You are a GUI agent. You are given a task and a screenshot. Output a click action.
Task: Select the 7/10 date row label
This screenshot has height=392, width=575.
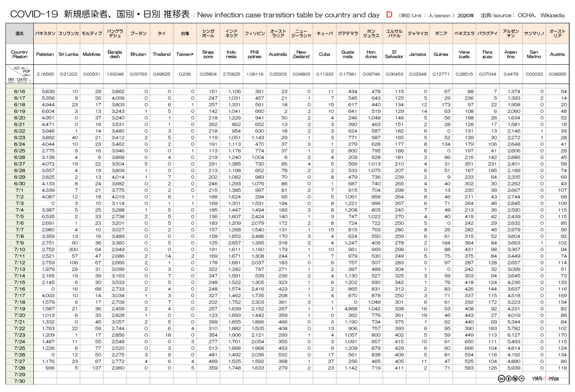[x=20, y=249]
